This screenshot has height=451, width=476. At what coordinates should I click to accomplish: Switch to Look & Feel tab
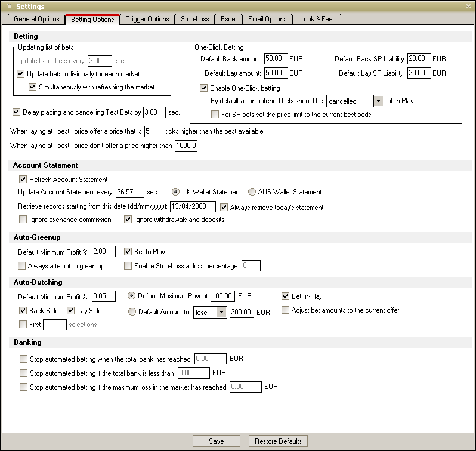click(317, 19)
